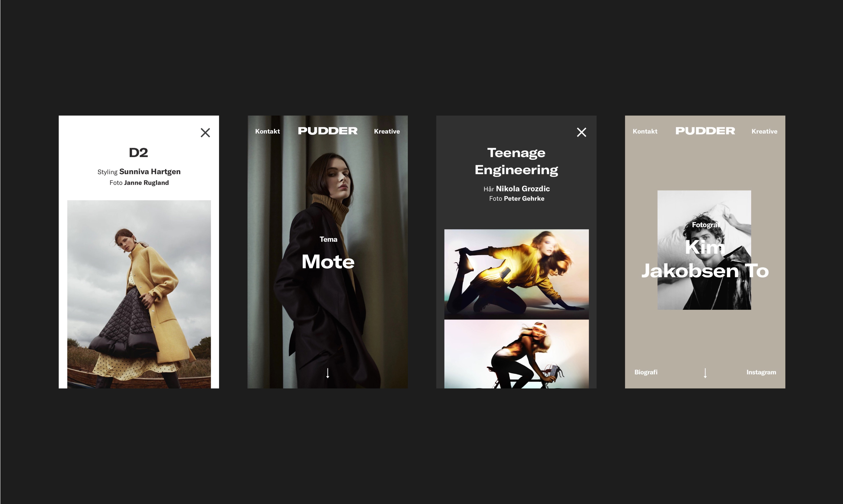Click the PUDDER logo on Mote screen
The width and height of the screenshot is (843, 504).
point(327,131)
